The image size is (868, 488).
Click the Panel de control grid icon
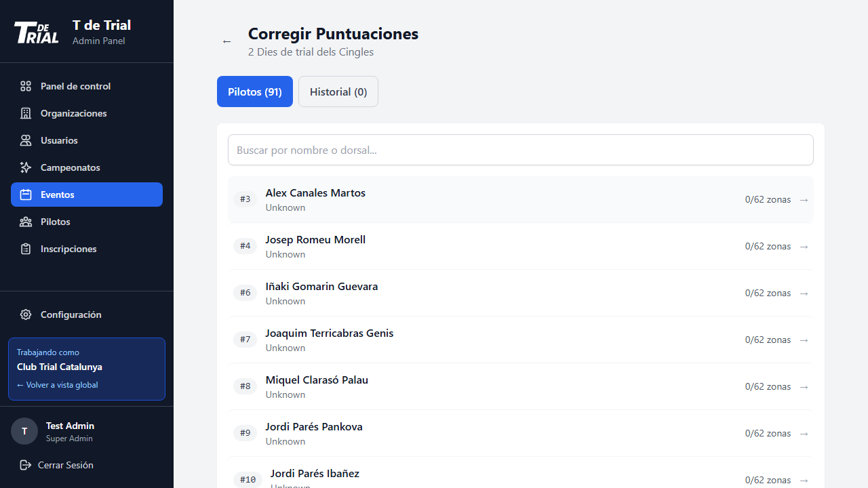click(26, 86)
